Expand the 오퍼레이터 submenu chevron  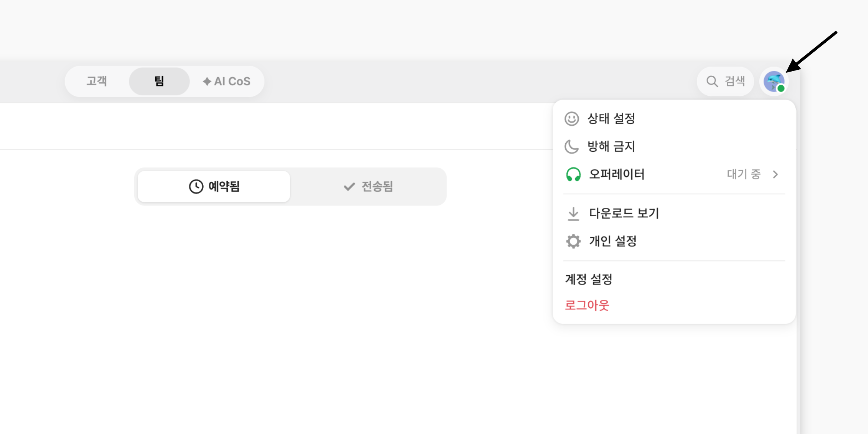pyautogui.click(x=775, y=174)
